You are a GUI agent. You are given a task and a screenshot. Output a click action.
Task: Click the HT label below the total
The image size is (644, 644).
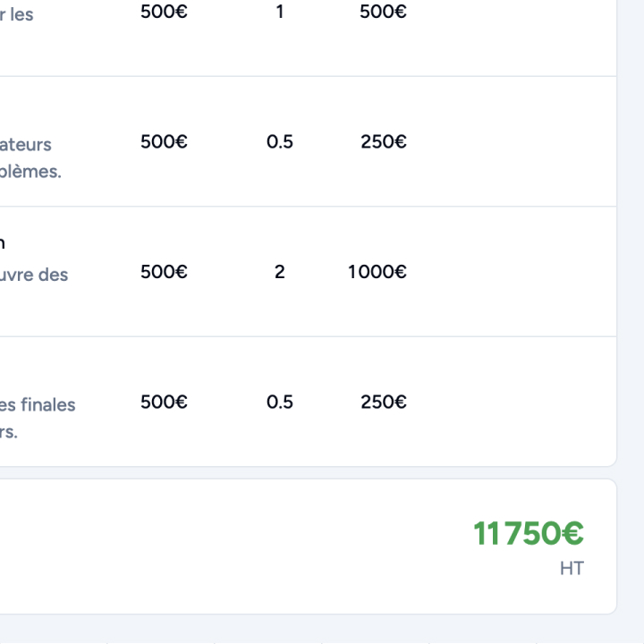point(572,568)
